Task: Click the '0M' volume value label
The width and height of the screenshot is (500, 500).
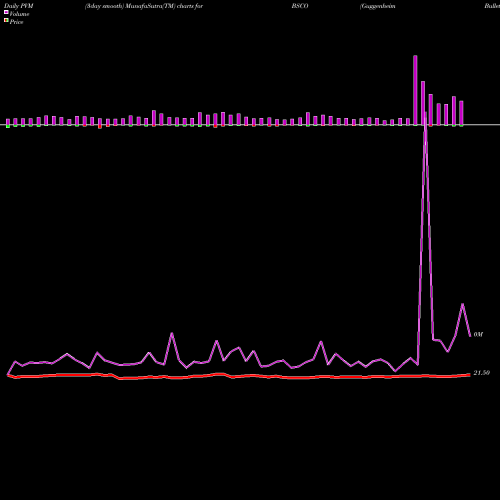Action: [478, 334]
